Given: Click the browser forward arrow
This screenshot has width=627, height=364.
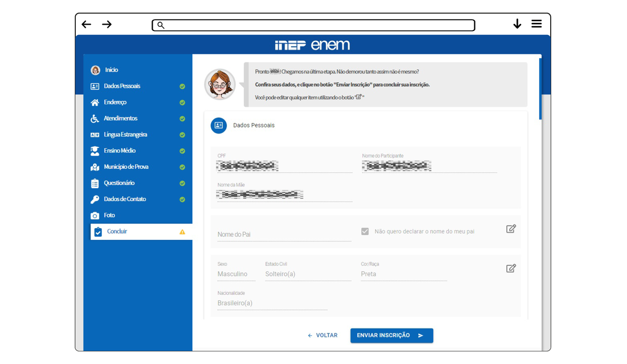Looking at the screenshot, I should click(107, 25).
